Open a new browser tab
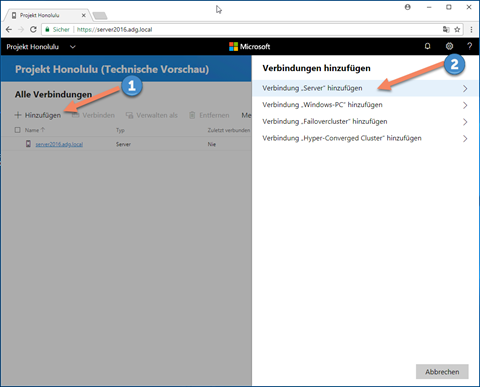 coord(100,15)
